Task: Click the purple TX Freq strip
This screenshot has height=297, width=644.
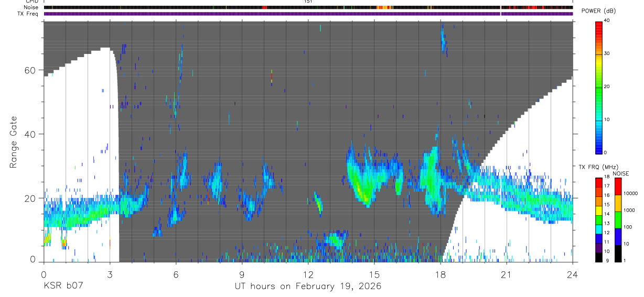Action: (x=308, y=14)
